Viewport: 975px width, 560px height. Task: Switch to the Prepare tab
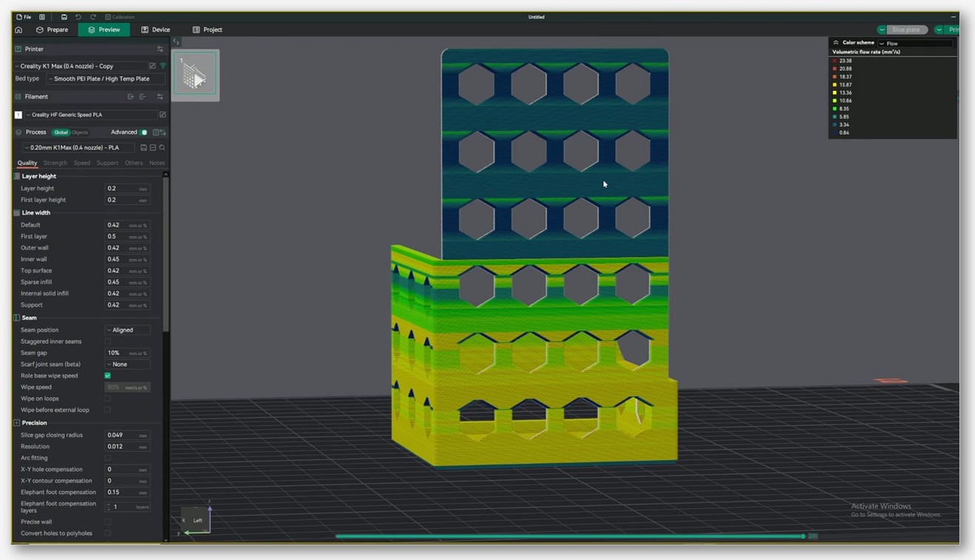(x=52, y=30)
